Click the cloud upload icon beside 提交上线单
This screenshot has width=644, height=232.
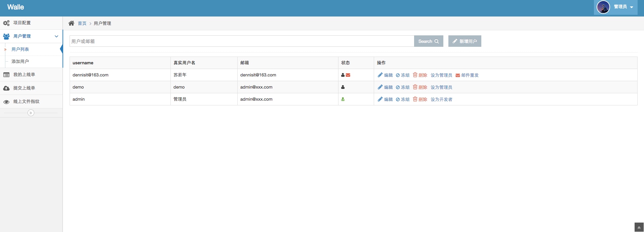pyautogui.click(x=6, y=88)
